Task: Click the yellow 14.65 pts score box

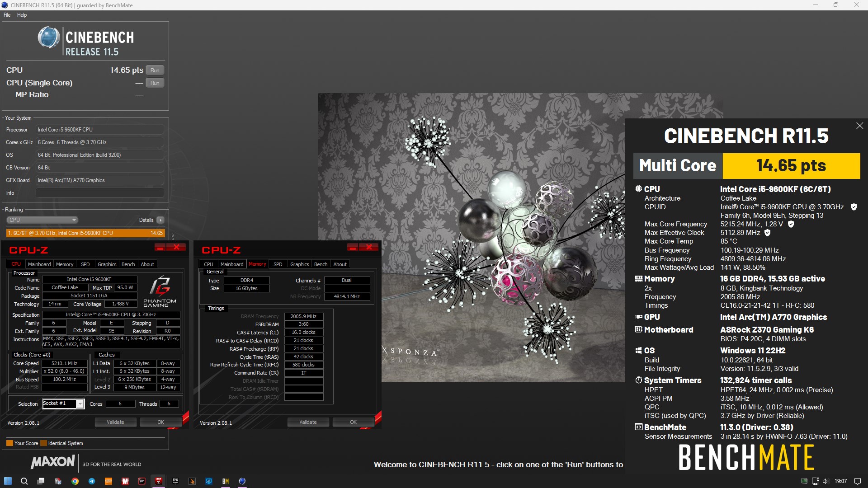Action: [x=791, y=166]
